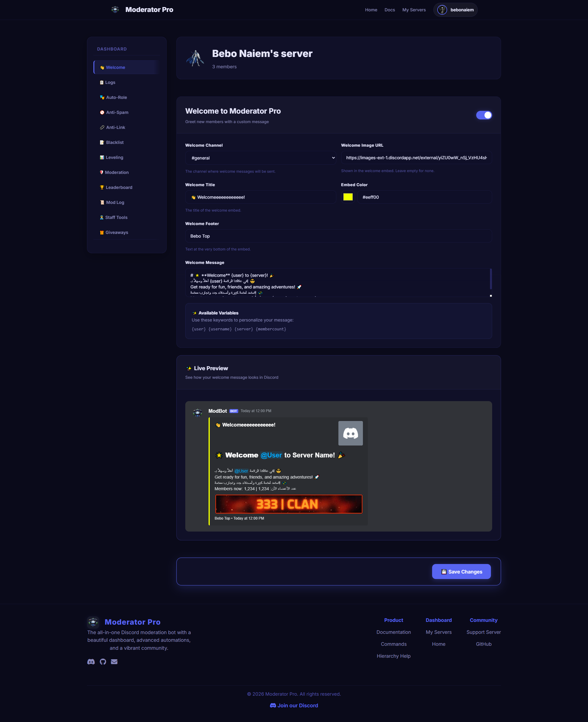The width and height of the screenshot is (588, 722).
Task: Click the footer Moderator Pro logo icon
Action: pos(93,622)
